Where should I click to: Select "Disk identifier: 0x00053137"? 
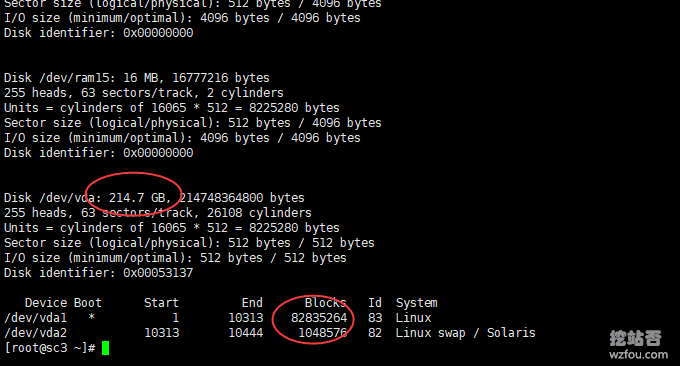tap(98, 273)
